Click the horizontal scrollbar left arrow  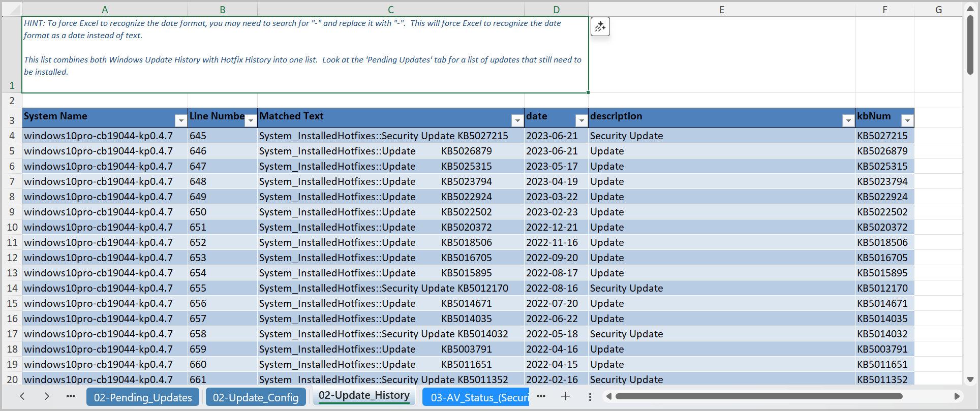(x=609, y=396)
